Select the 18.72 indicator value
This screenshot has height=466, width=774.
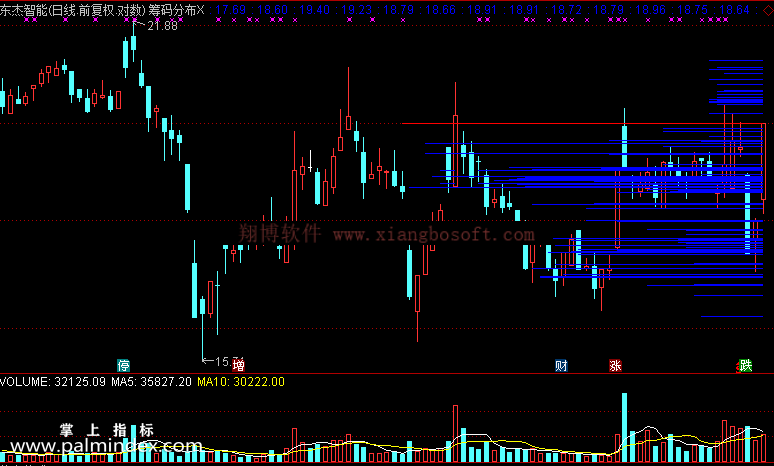click(x=567, y=10)
